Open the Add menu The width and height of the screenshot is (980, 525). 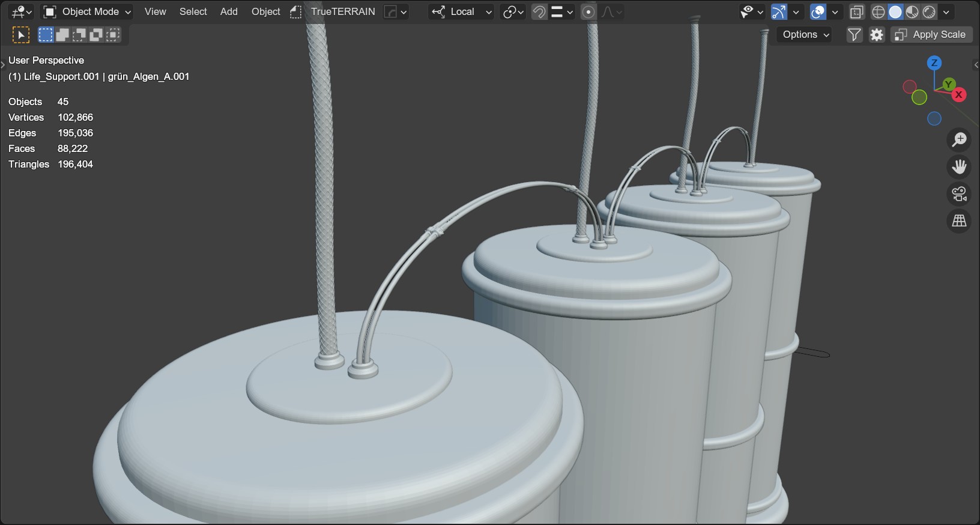(x=229, y=11)
